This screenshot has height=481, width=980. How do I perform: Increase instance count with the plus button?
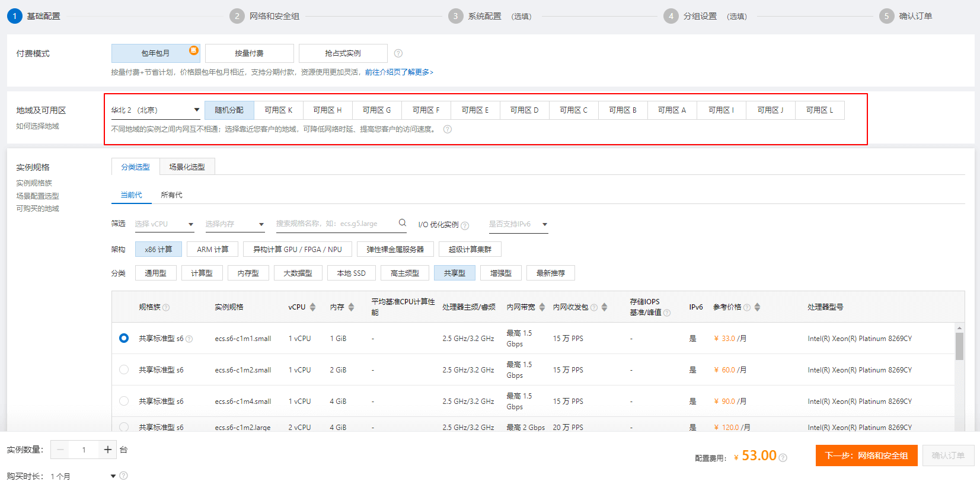pos(107,450)
